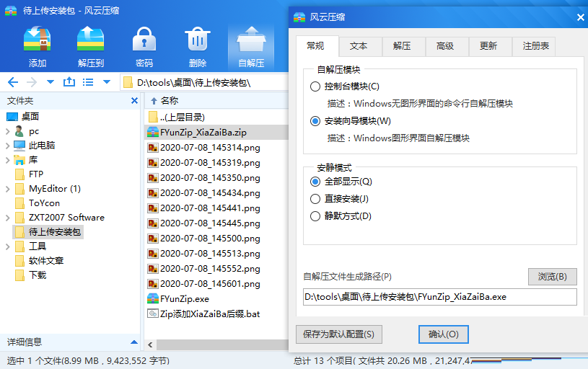Select 直接安装(J) radio button
The image size is (588, 369).
315,199
